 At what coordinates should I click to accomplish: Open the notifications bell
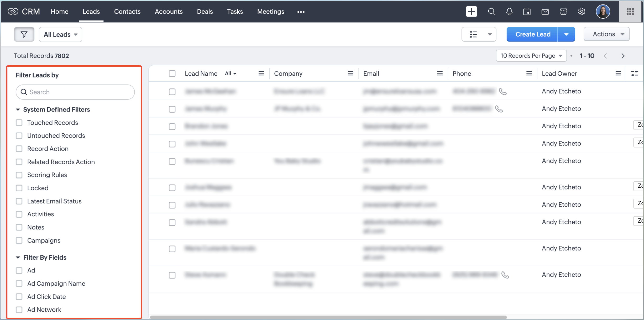509,12
